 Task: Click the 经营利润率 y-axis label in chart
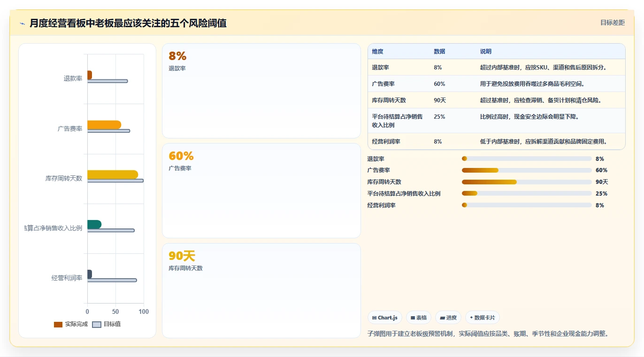[67, 278]
